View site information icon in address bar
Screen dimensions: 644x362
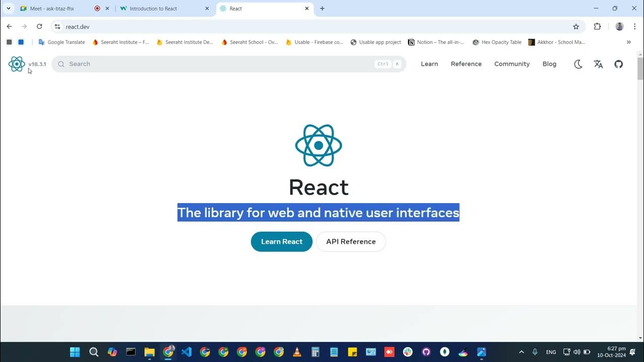[x=57, y=27]
